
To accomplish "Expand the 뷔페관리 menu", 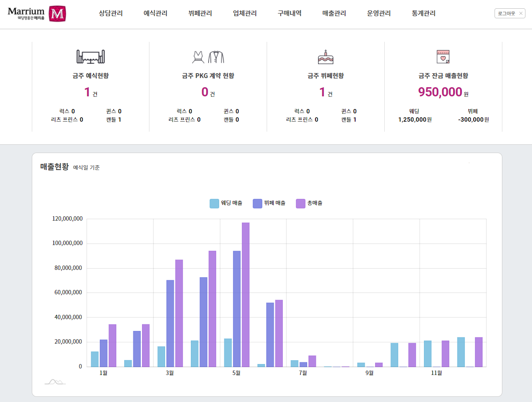I will click(200, 14).
